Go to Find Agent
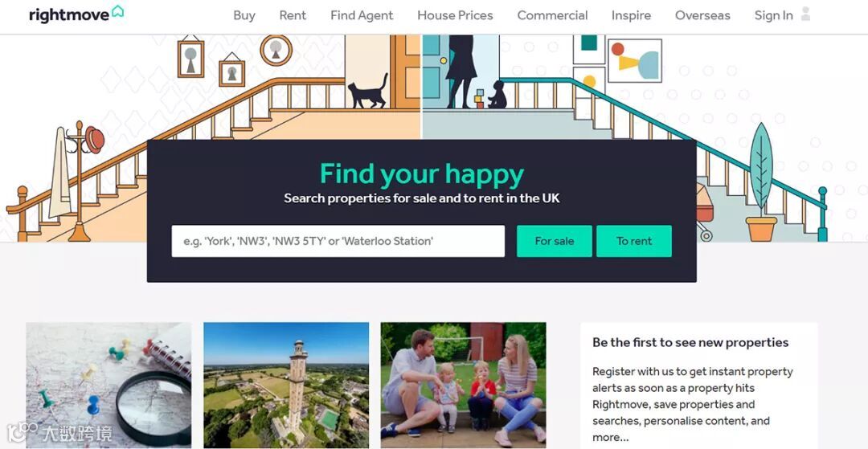Screen dimensions: 868x449 362,15
